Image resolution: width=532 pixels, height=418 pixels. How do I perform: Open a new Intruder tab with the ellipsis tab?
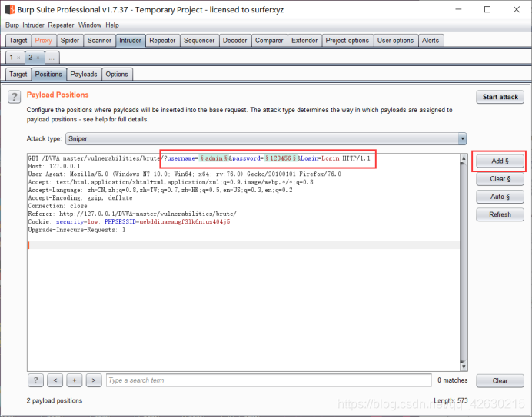[52, 58]
